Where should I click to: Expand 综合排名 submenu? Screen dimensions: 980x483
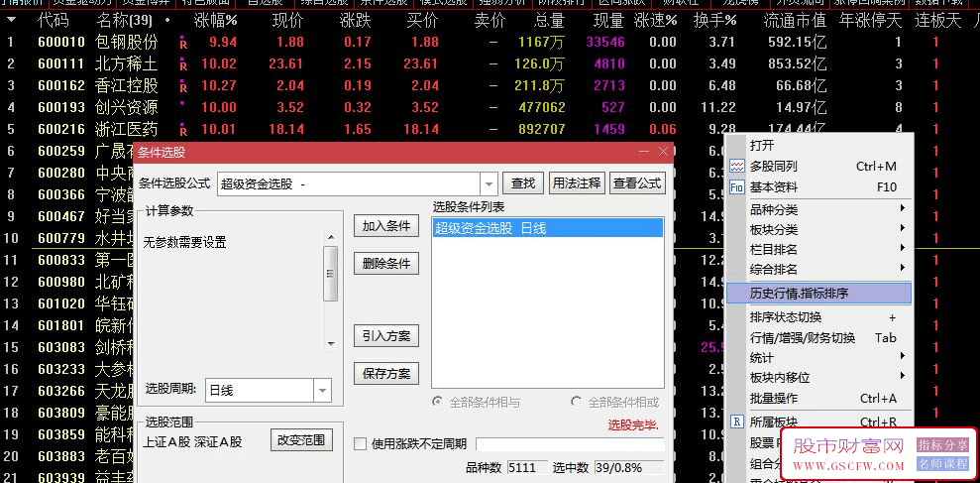point(903,269)
